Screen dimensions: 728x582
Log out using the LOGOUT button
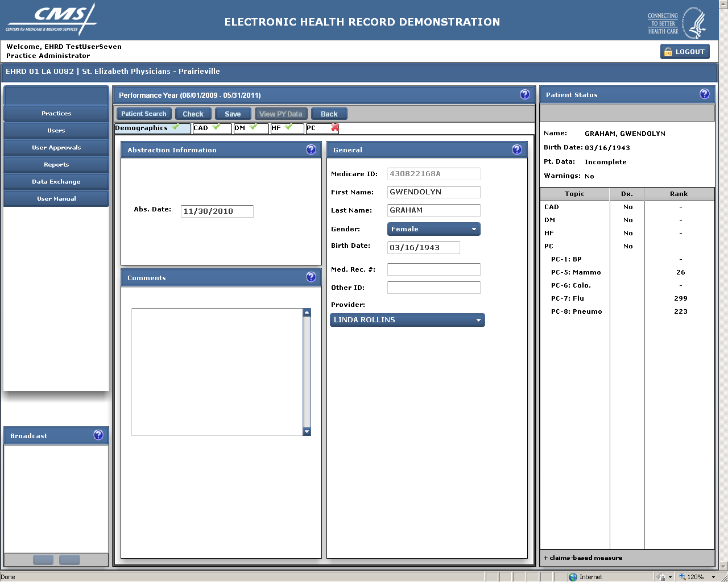pos(684,52)
